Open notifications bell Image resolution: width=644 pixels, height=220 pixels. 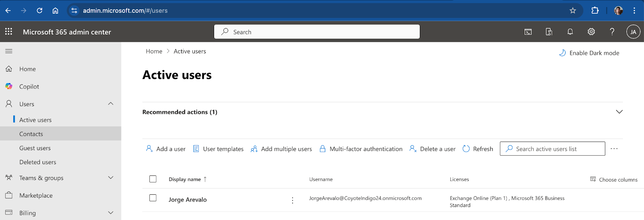pyautogui.click(x=570, y=32)
